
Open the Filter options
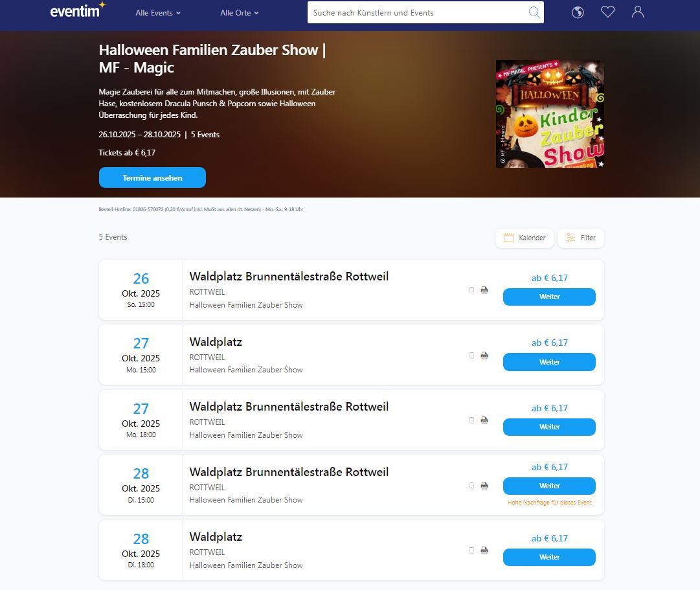(x=581, y=238)
